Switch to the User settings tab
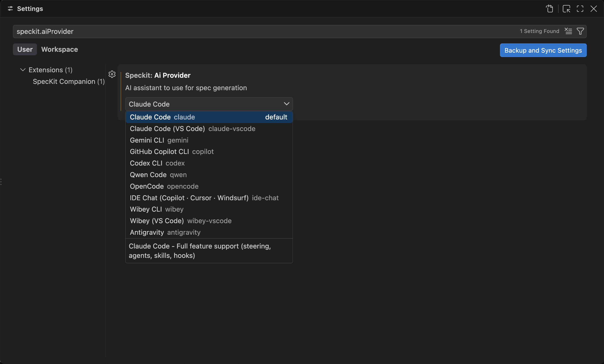This screenshot has height=364, width=604. (x=25, y=50)
